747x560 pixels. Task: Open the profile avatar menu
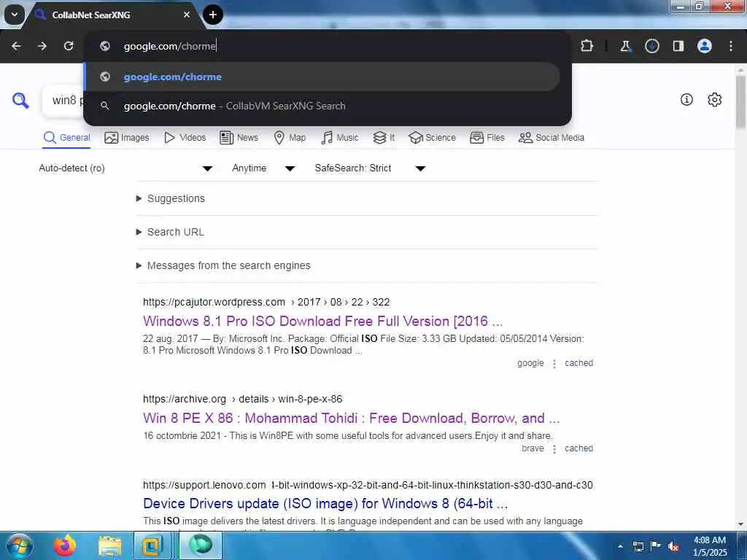tap(705, 46)
